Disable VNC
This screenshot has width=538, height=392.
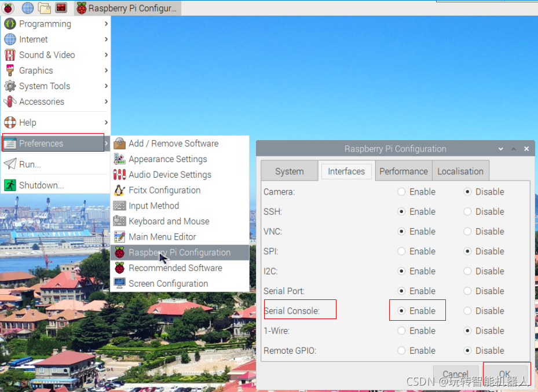(x=467, y=232)
